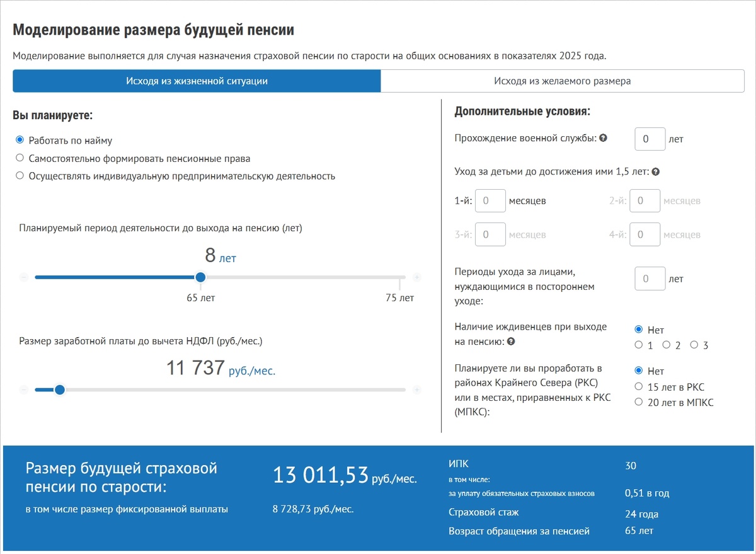The image size is (756, 554).
Task: Select 'Самостоятельно формировать пенсионные права' option
Action: point(20,157)
